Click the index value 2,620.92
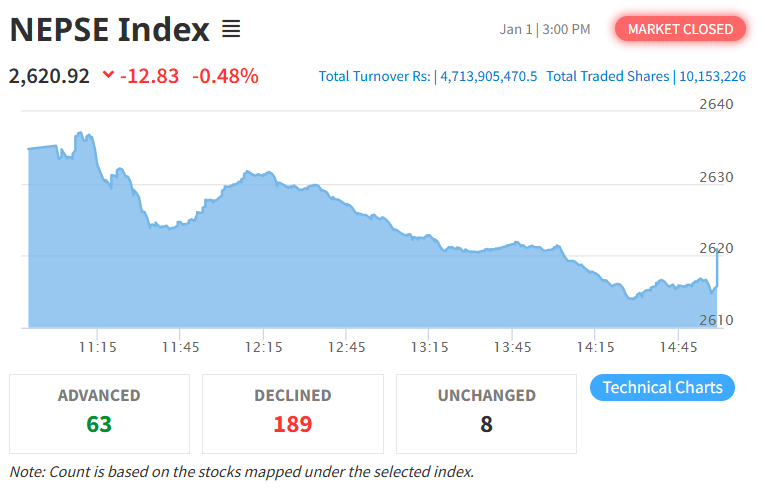This screenshot has width=764, height=492. tap(50, 76)
